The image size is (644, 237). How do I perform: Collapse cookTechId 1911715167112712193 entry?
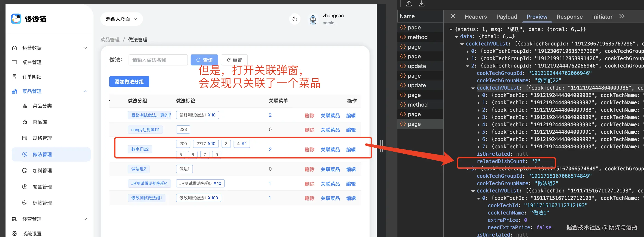(x=479, y=198)
